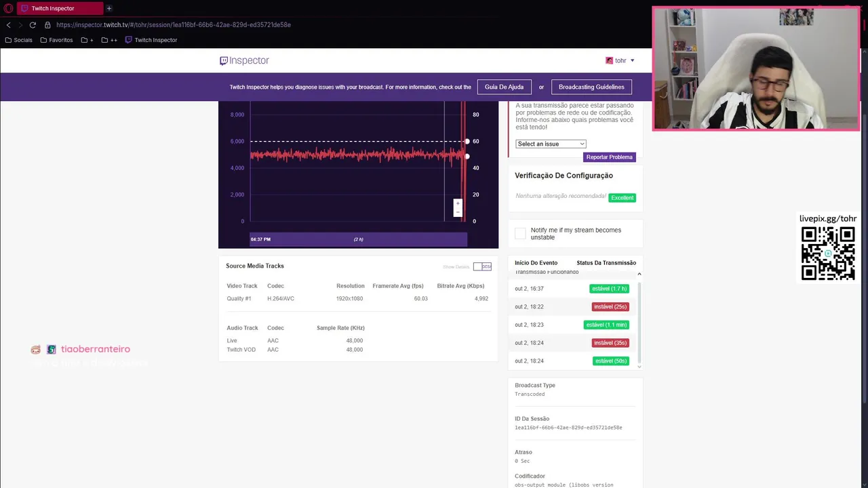Open the '+' bookmarks folder
Image resolution: width=868 pixels, height=488 pixels.
coord(87,40)
